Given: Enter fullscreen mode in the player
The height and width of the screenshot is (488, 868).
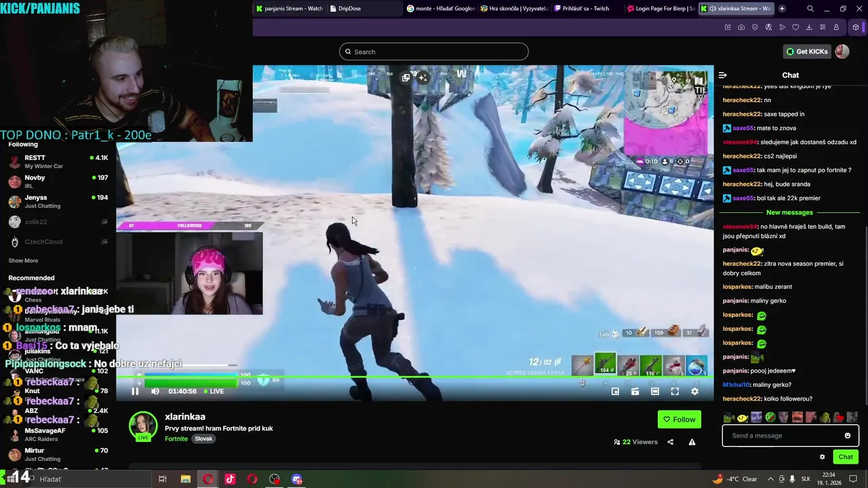Looking at the screenshot, I should (675, 391).
